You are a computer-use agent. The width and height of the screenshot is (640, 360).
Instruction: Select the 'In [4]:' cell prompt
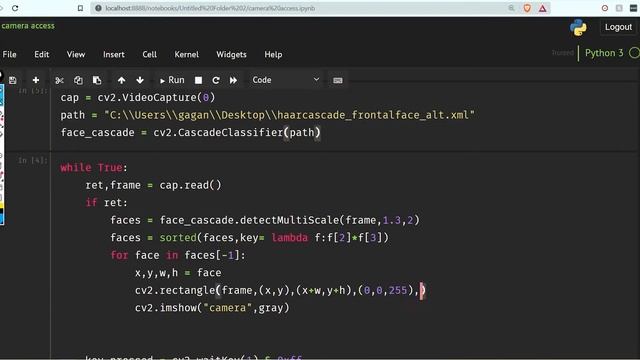tap(33, 160)
